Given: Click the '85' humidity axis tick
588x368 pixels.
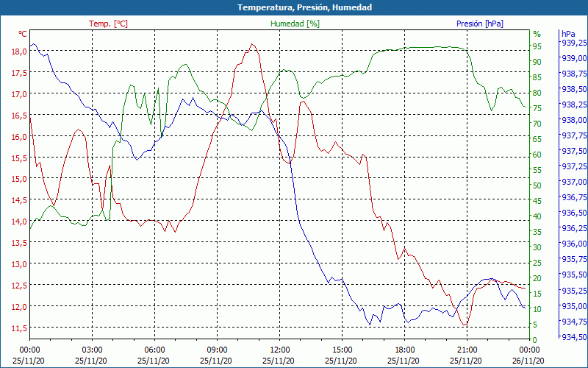Looking at the screenshot, I should click(x=537, y=77).
